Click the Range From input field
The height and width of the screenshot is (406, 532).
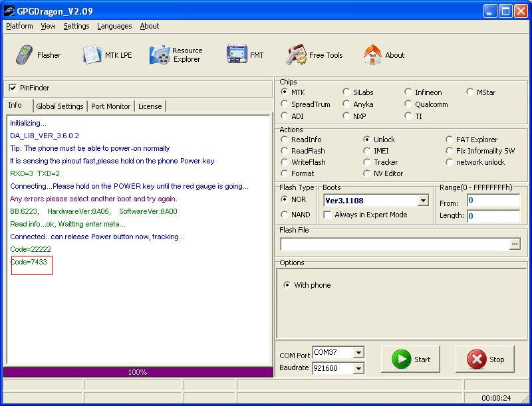pos(493,200)
